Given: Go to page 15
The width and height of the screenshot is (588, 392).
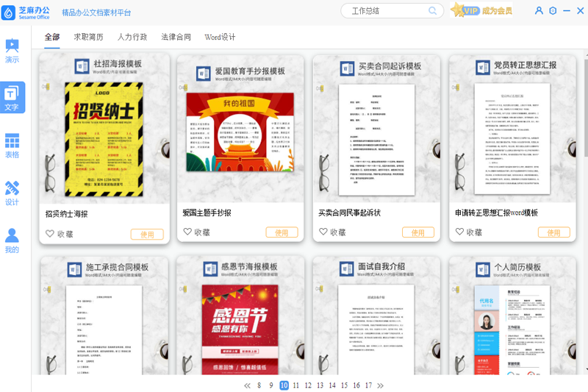Looking at the screenshot, I should pyautogui.click(x=344, y=385).
